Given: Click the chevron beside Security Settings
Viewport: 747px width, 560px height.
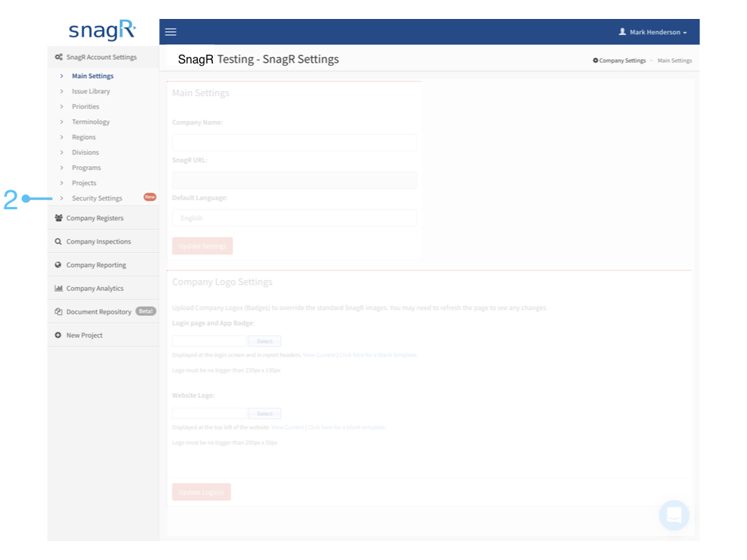Looking at the screenshot, I should coord(61,198).
